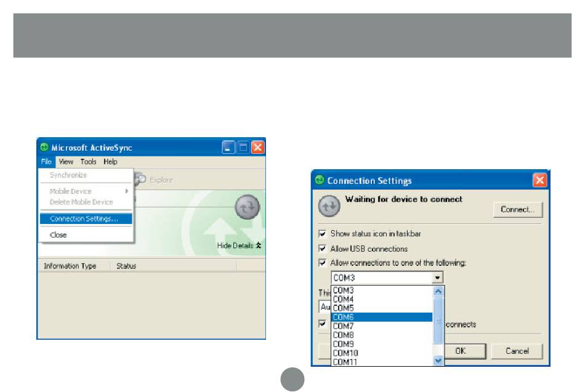Select COM9 in the dropdown list

pyautogui.click(x=382, y=344)
